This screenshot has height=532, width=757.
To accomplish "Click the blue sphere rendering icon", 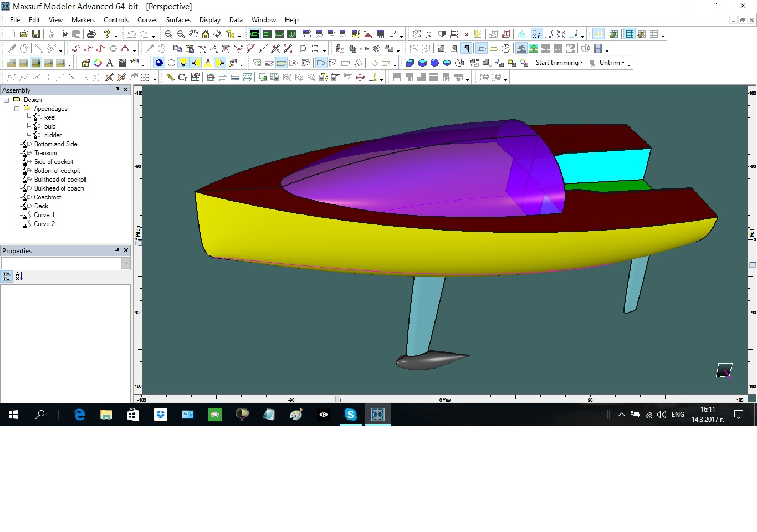I will [159, 63].
